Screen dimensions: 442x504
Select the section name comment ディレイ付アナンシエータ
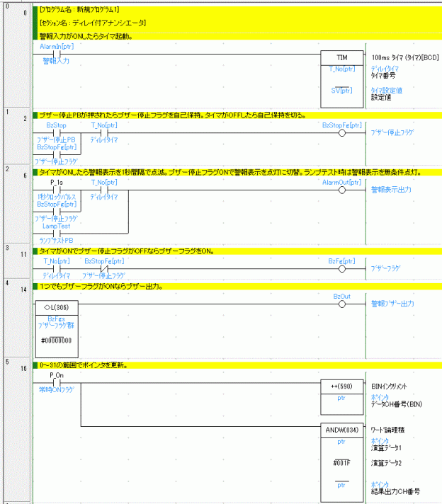tap(93, 23)
